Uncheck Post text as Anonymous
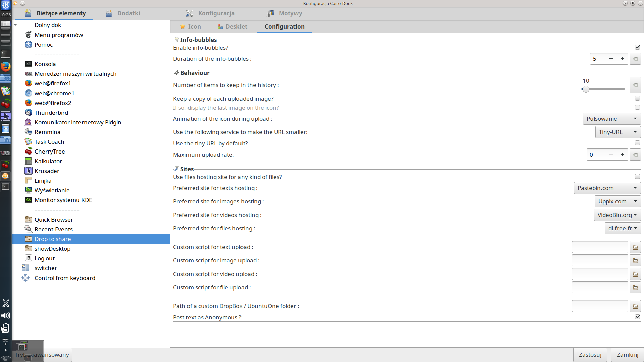Screen dimensions: 644x362 (x=637, y=317)
